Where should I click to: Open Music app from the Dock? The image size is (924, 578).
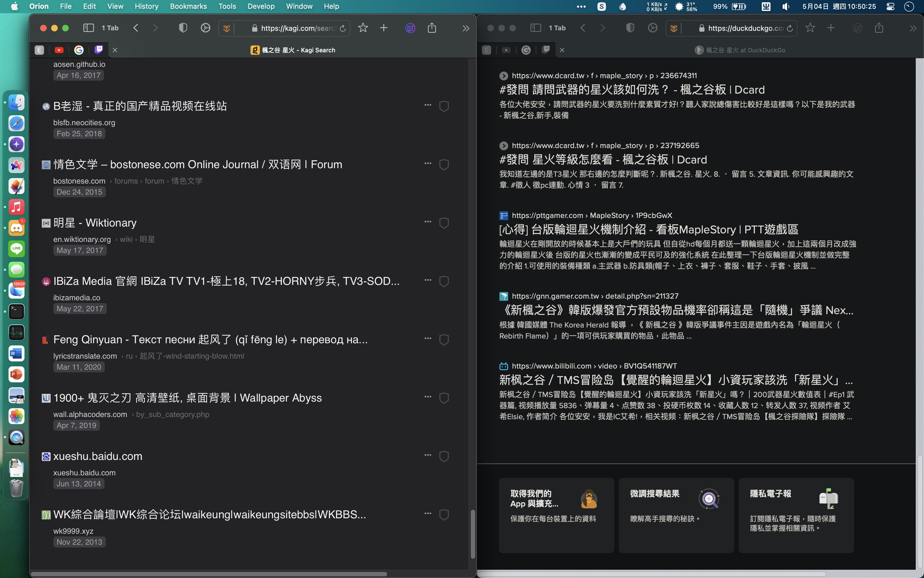[16, 207]
